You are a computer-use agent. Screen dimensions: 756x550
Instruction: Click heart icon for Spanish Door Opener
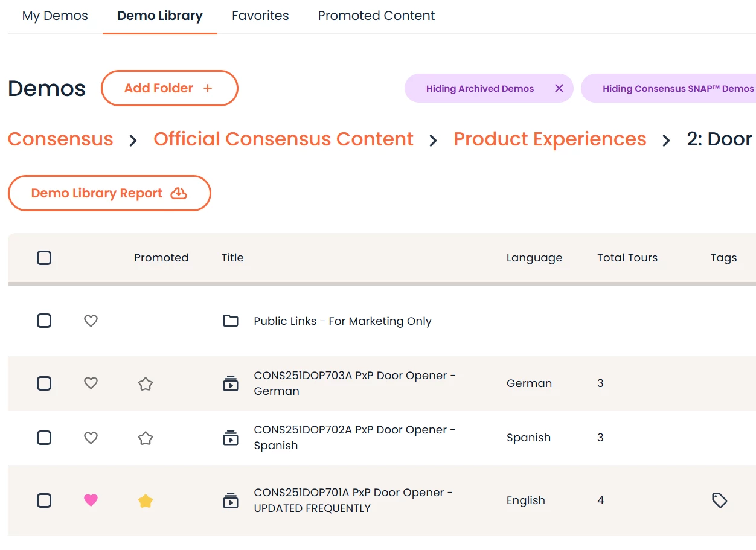(x=91, y=438)
